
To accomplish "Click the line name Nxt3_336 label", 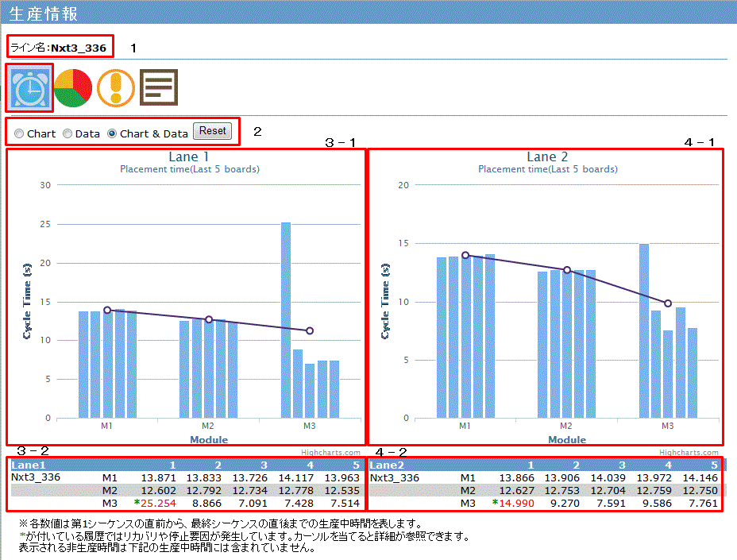I will point(78,48).
